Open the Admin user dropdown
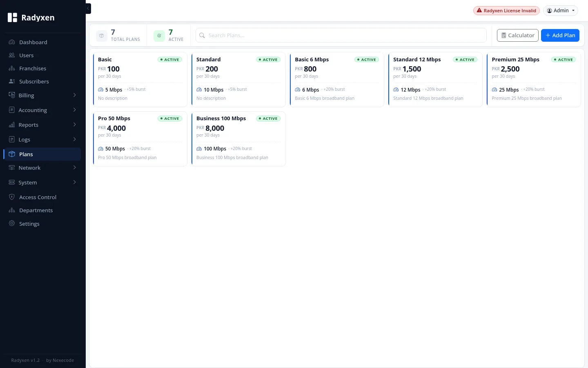 coord(561,11)
